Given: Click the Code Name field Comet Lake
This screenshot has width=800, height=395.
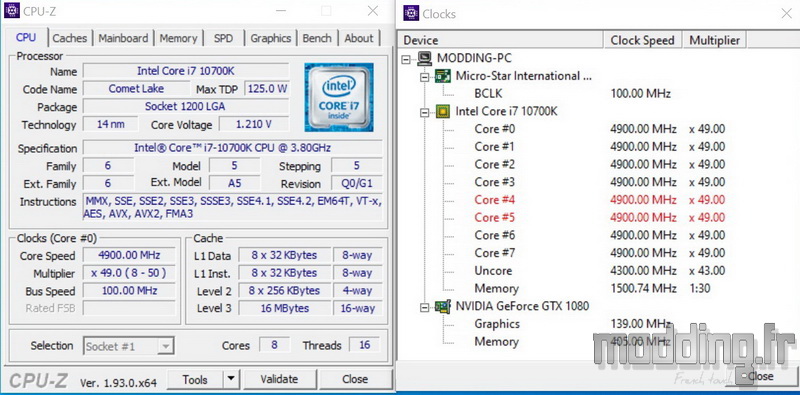Looking at the screenshot, I should click(136, 89).
